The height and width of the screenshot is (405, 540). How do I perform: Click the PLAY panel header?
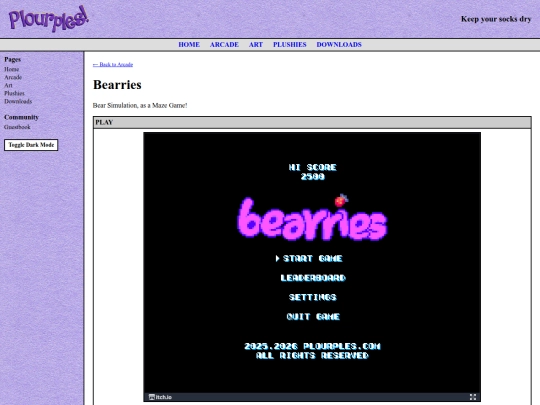pos(312,123)
